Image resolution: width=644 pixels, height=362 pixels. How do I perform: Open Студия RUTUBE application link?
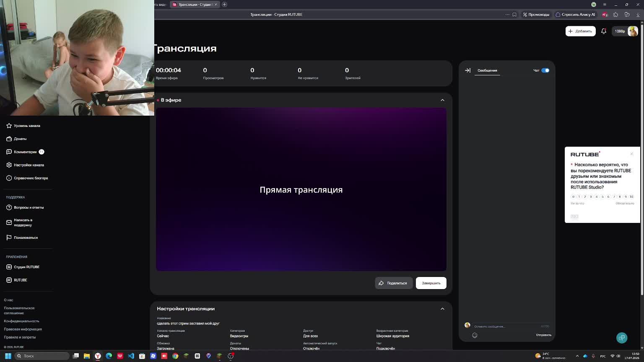click(23, 267)
